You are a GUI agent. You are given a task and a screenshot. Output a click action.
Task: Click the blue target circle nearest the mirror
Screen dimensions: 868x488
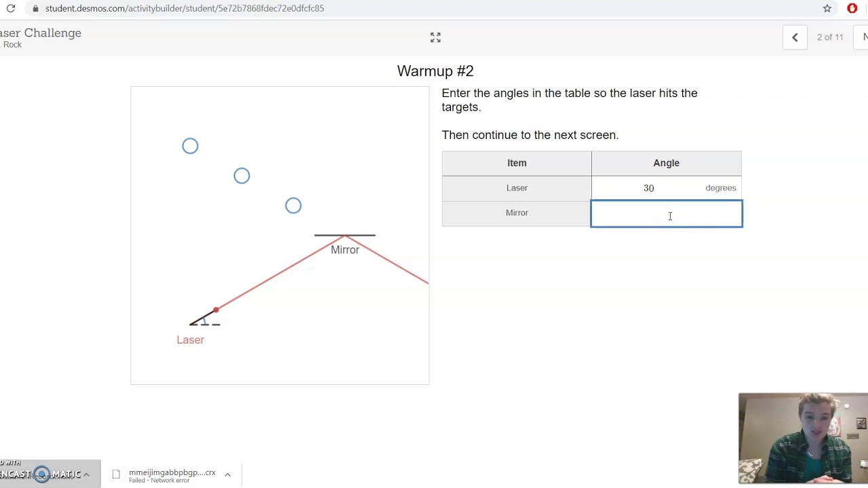(x=293, y=205)
